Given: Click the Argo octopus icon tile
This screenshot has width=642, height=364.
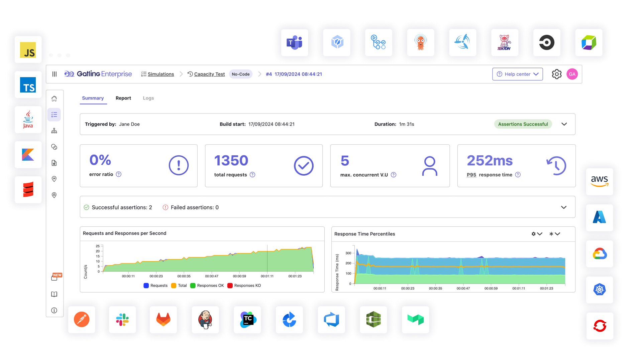Looking at the screenshot, I should pyautogui.click(x=421, y=42).
